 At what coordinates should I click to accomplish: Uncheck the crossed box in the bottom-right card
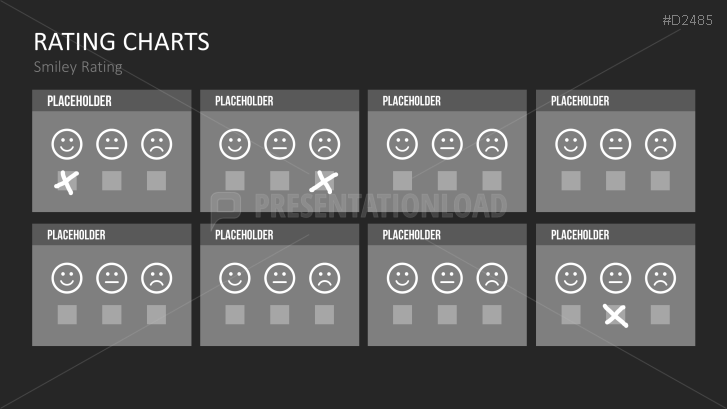tap(615, 315)
